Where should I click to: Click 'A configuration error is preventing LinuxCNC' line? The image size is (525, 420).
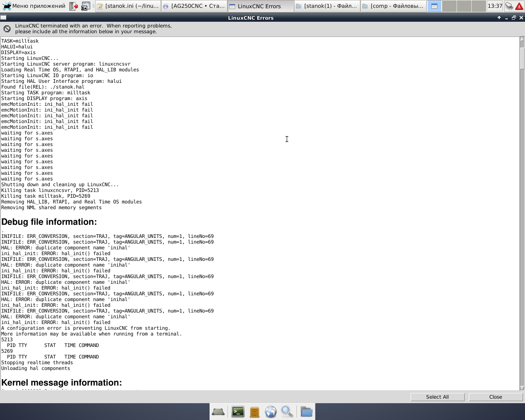point(86,328)
